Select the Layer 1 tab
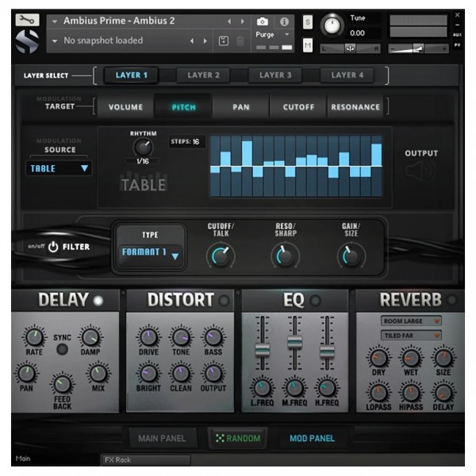 pos(131,75)
